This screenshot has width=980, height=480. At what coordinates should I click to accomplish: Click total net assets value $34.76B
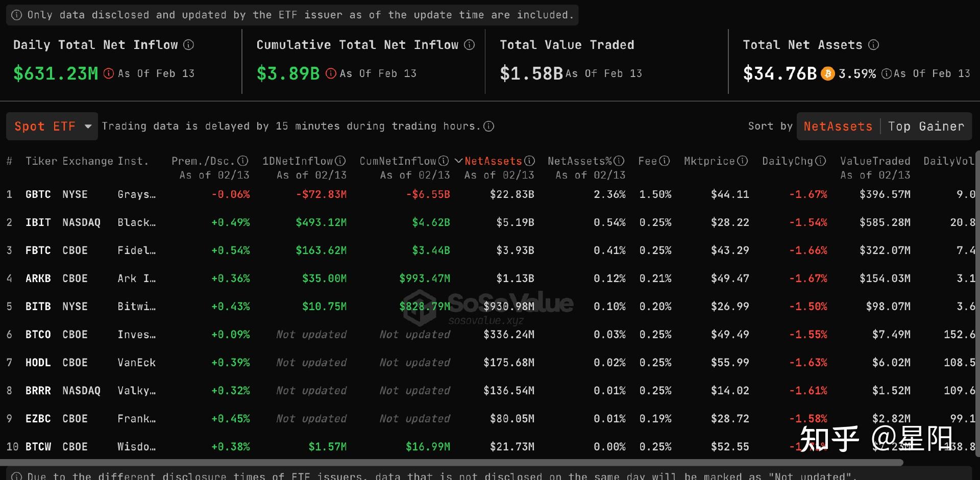click(780, 73)
